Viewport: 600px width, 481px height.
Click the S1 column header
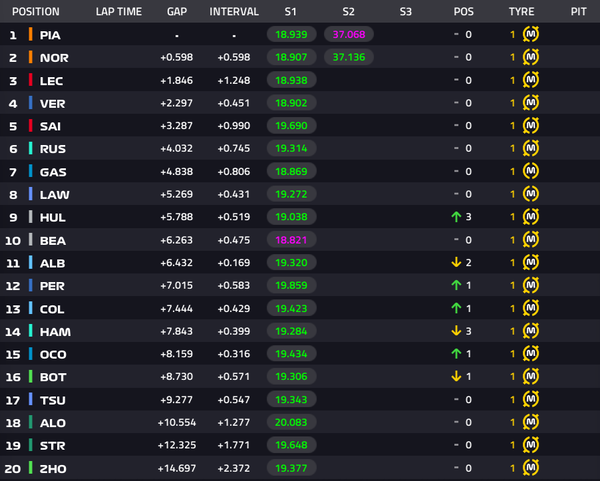(x=290, y=11)
